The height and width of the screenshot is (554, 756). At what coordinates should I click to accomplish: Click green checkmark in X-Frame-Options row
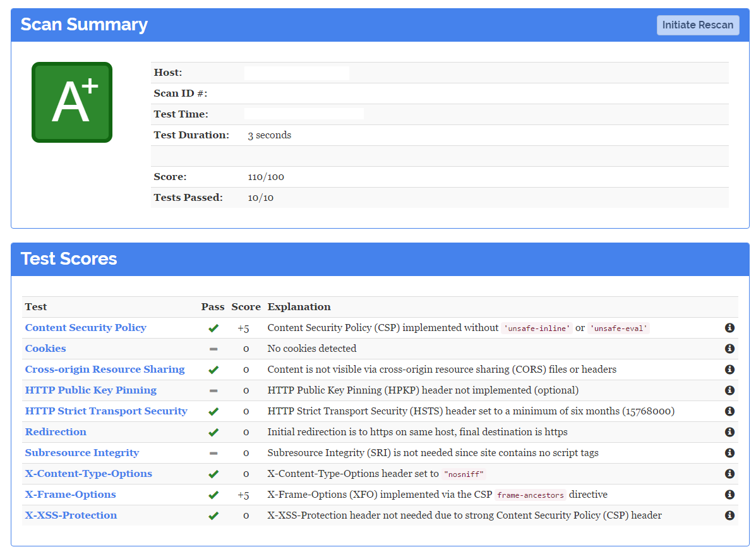[213, 495]
